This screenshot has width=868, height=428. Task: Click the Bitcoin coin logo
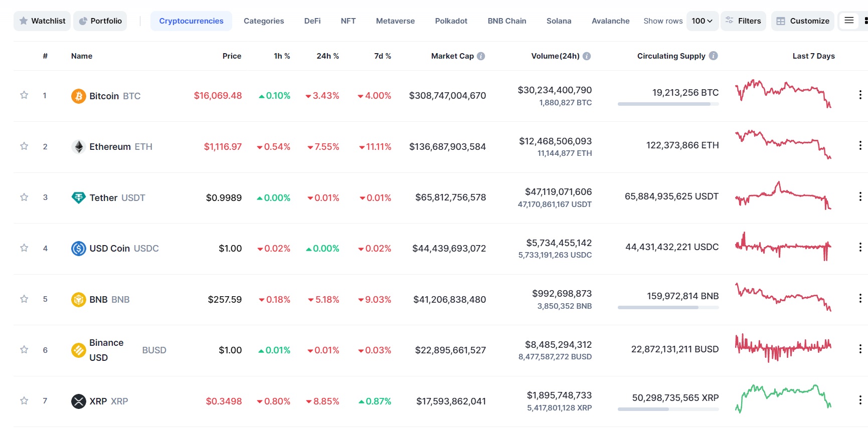79,96
